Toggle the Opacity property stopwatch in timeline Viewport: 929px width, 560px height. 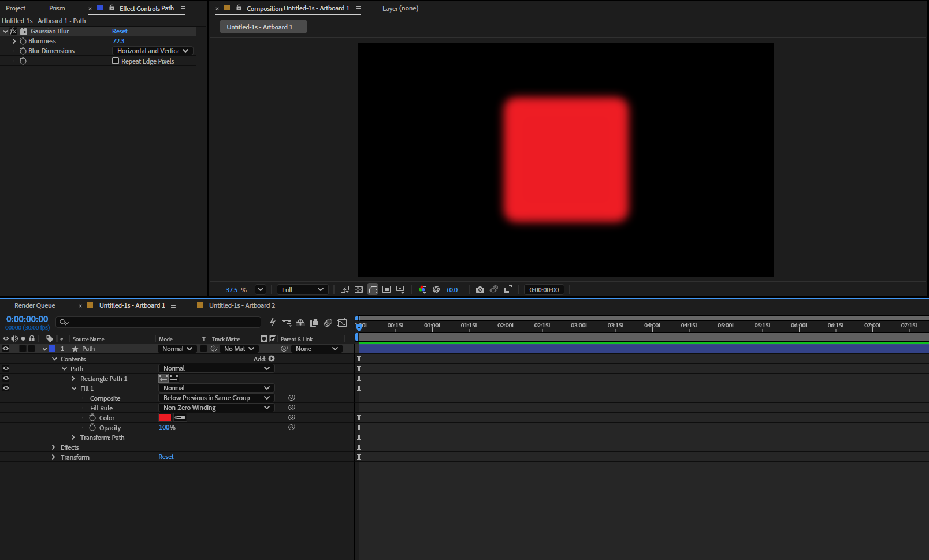pyautogui.click(x=92, y=427)
